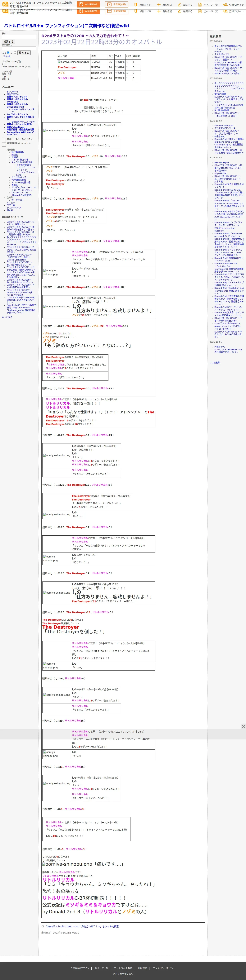
Task: Open ザ・クエスト link under 企画集
Action: [17, 200]
